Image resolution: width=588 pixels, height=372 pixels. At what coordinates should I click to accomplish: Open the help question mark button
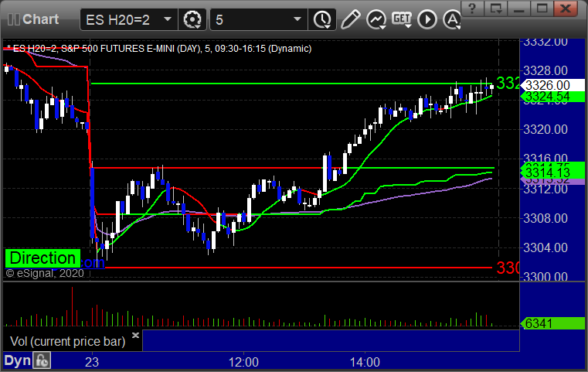click(x=472, y=9)
